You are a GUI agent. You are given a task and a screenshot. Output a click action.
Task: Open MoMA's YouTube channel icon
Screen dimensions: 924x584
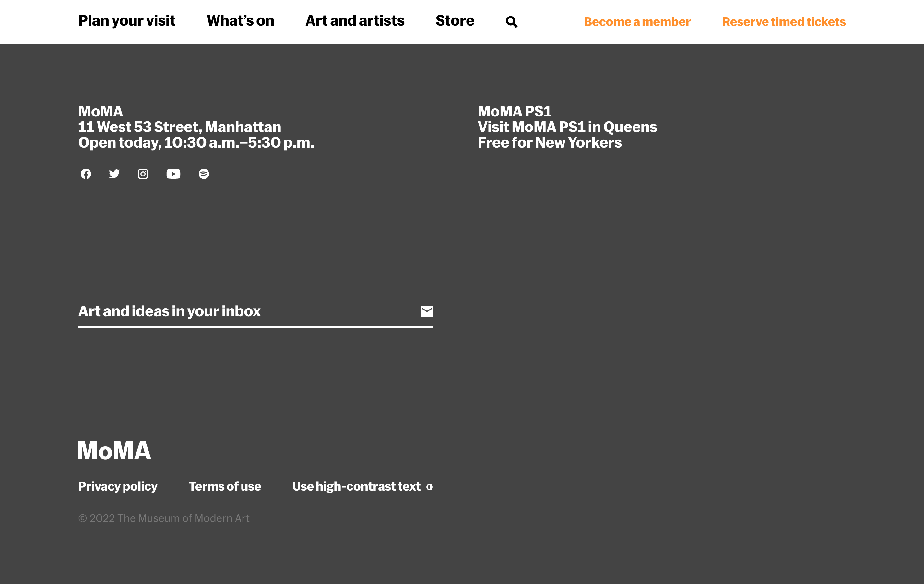[173, 174]
